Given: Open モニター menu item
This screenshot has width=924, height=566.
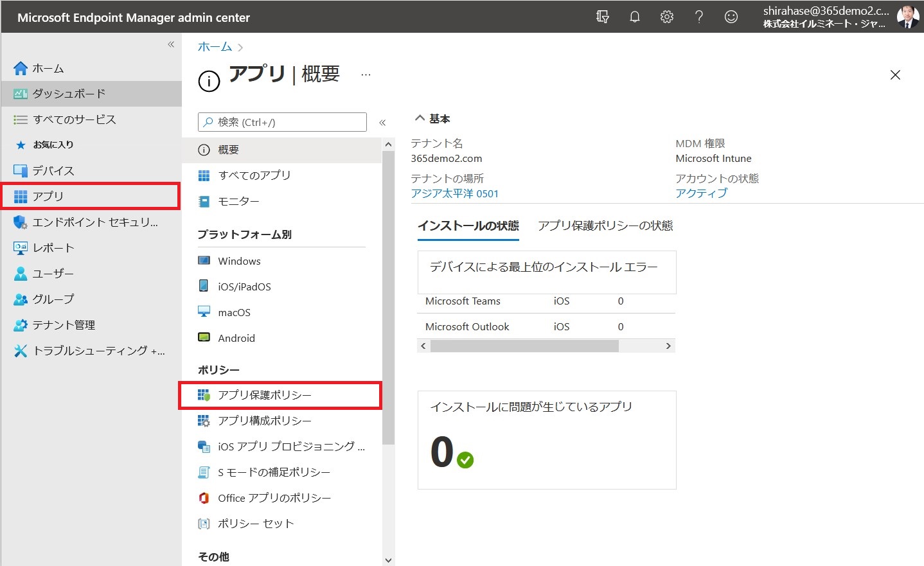Looking at the screenshot, I should point(282,201).
